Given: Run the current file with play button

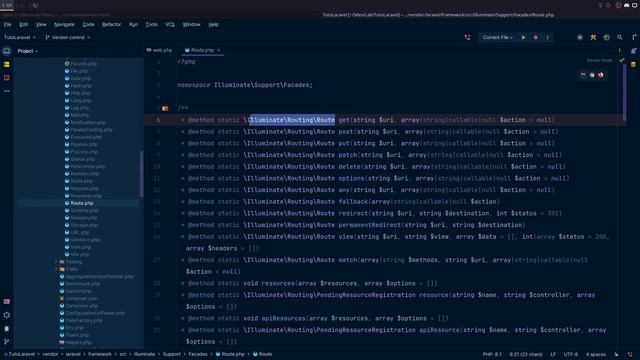Looking at the screenshot, I should tap(523, 38).
